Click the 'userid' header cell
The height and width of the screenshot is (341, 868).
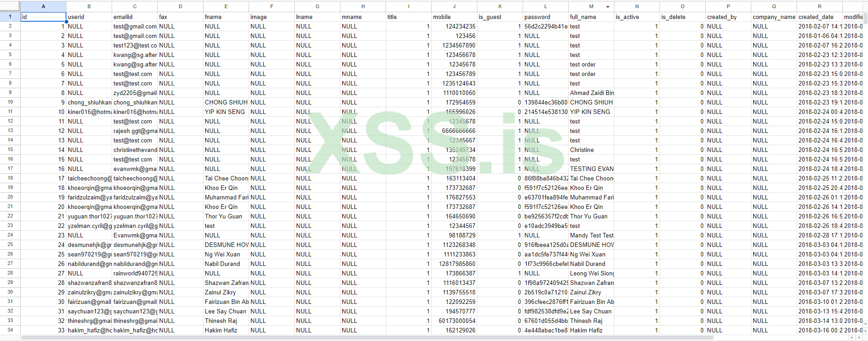(89, 17)
